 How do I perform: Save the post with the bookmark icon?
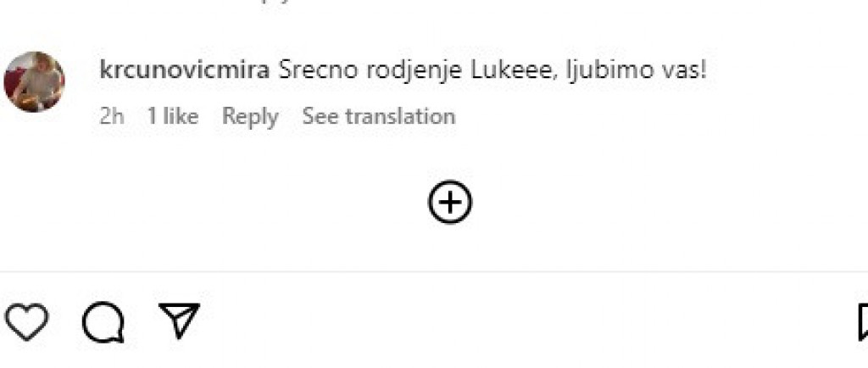(x=862, y=322)
